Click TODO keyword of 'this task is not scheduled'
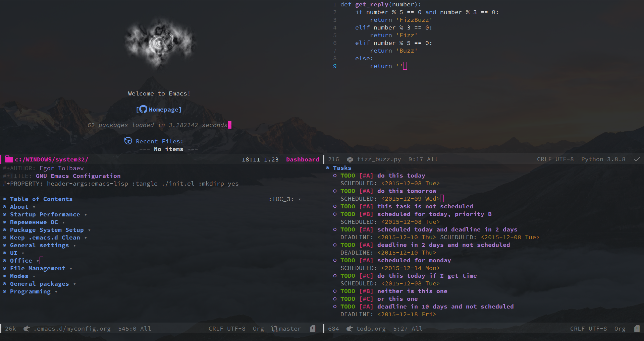Viewport: 644px width, 341px height. point(347,206)
